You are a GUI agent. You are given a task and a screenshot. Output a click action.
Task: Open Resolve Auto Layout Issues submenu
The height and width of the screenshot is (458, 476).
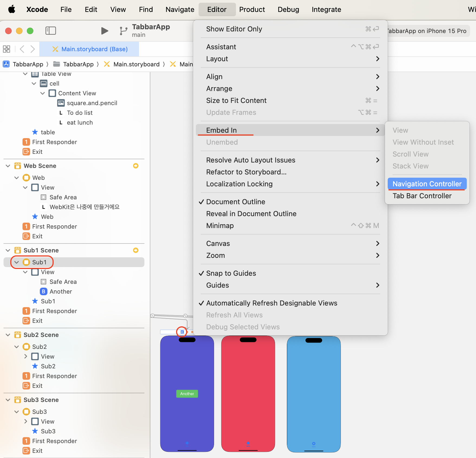[x=290, y=160]
